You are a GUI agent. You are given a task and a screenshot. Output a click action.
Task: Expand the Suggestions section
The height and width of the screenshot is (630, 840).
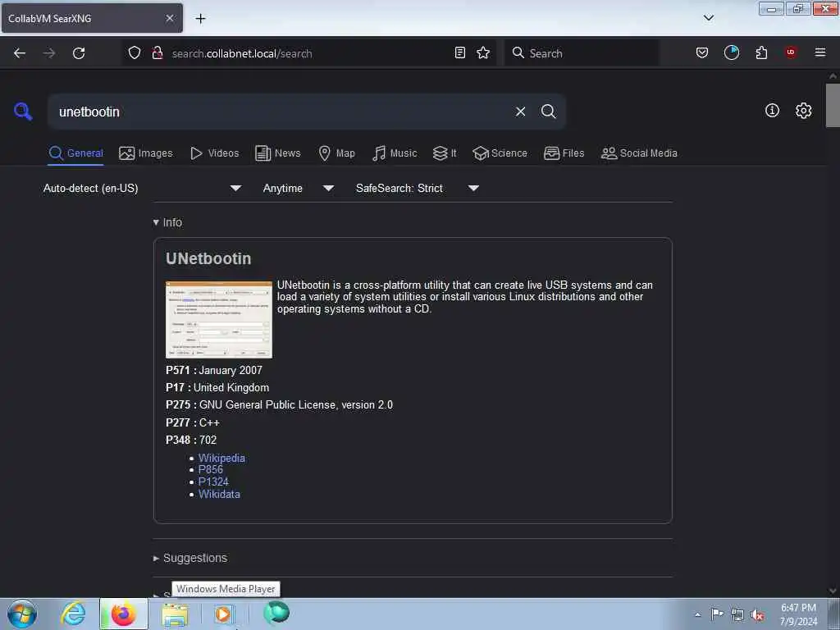190,558
